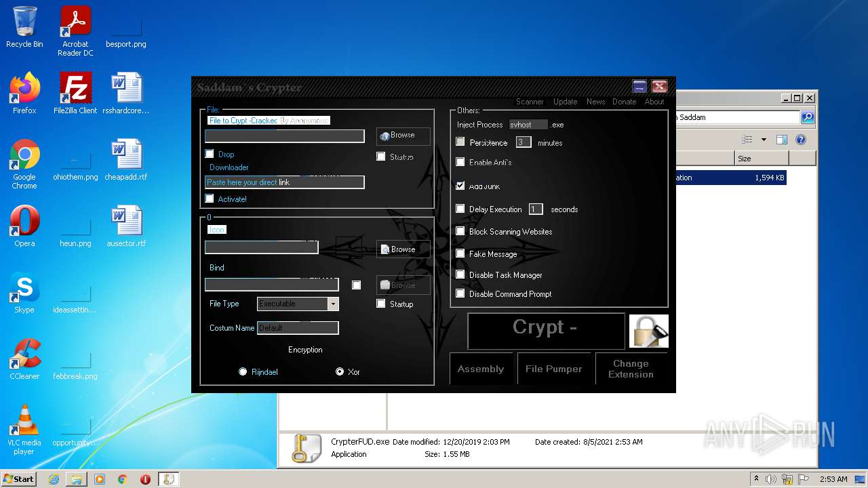Open the About menu item
This screenshot has width=868, height=488.
(x=654, y=102)
